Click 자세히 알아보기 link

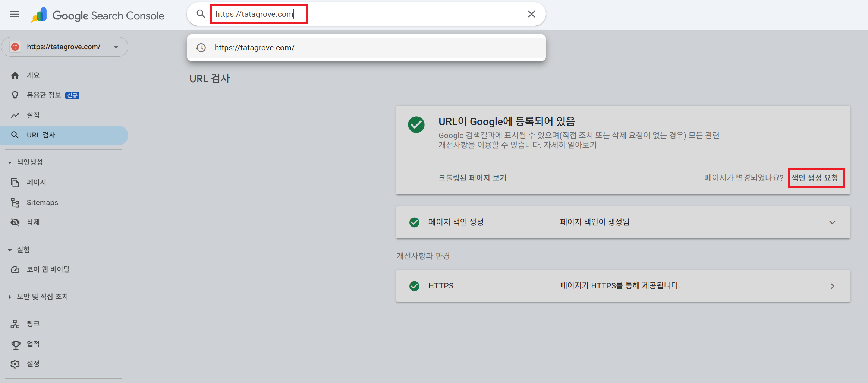tap(570, 145)
